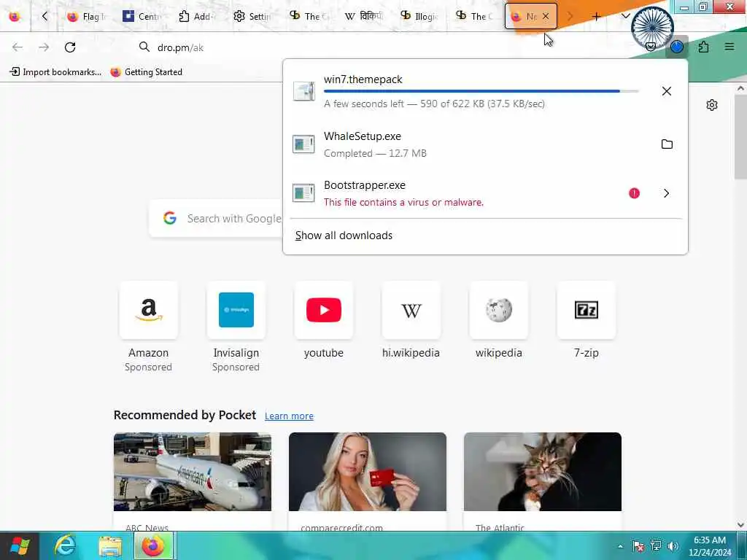Click the win7.themepack download progress bar
Viewport: 747px width, 560px height.
[x=481, y=91]
